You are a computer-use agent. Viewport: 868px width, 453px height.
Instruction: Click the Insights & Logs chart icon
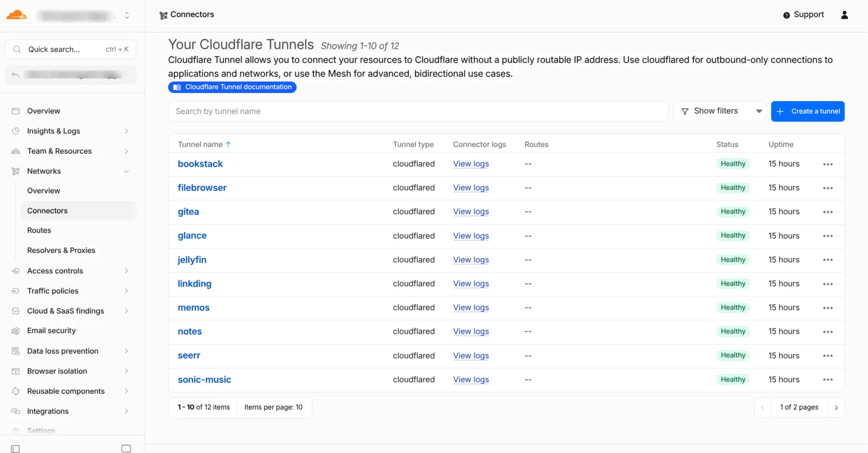pos(16,131)
